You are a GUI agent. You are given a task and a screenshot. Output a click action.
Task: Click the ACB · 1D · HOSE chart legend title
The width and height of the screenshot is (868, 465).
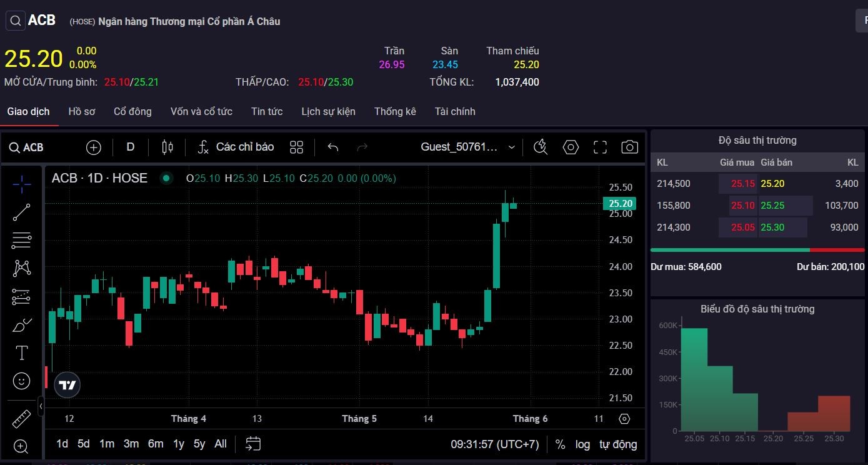99,178
